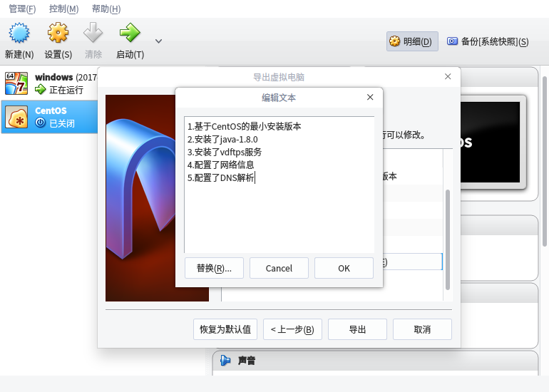Expand the dropdown arrow next to 启动
This screenshot has height=392, width=549.
tap(158, 41)
